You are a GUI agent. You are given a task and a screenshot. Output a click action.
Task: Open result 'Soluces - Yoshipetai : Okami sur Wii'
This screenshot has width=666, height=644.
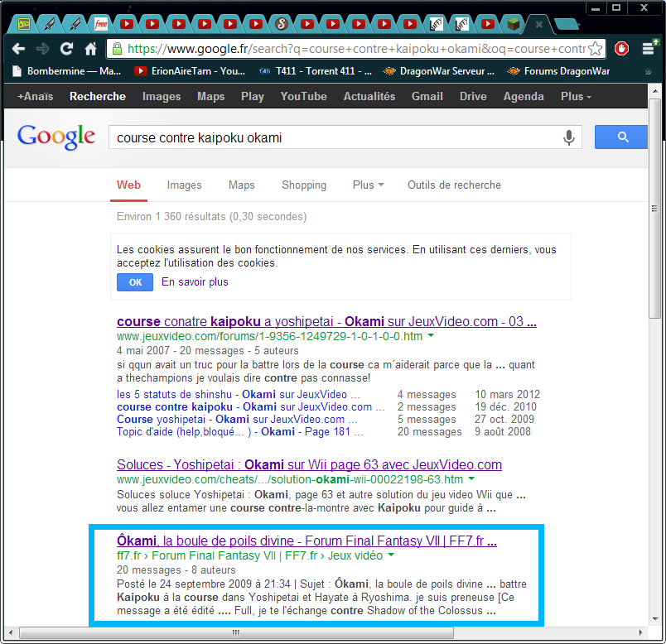(x=309, y=464)
